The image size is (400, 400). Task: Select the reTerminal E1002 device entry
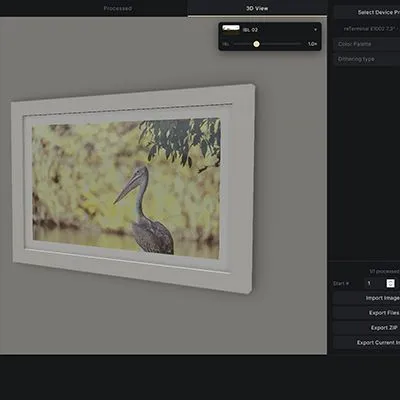point(371,29)
